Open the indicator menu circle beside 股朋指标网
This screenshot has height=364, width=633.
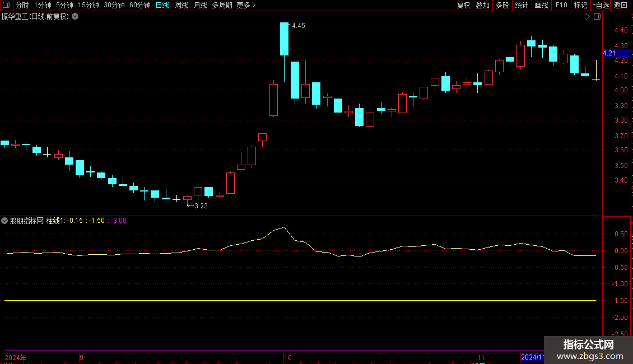tap(4, 221)
